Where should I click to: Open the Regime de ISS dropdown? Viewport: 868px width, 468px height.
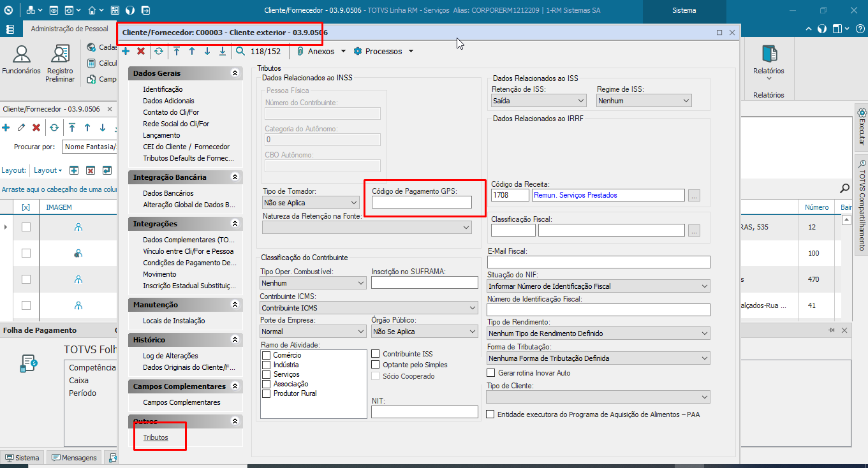644,101
